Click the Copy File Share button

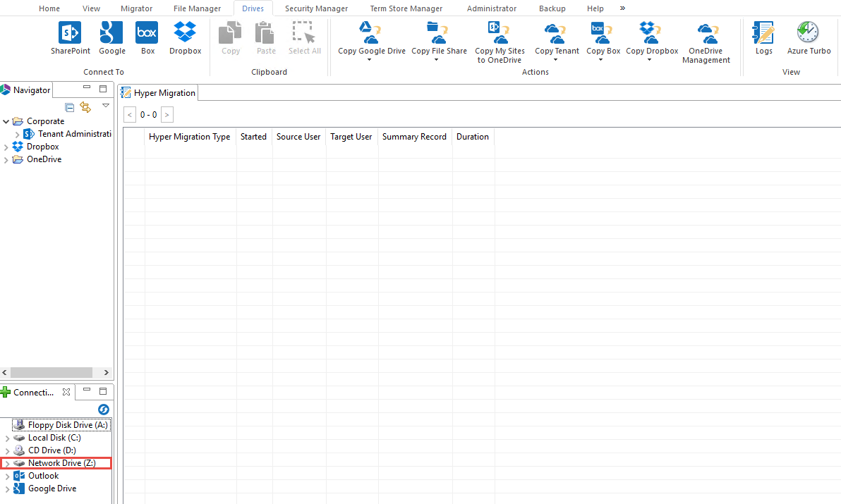coord(439,39)
